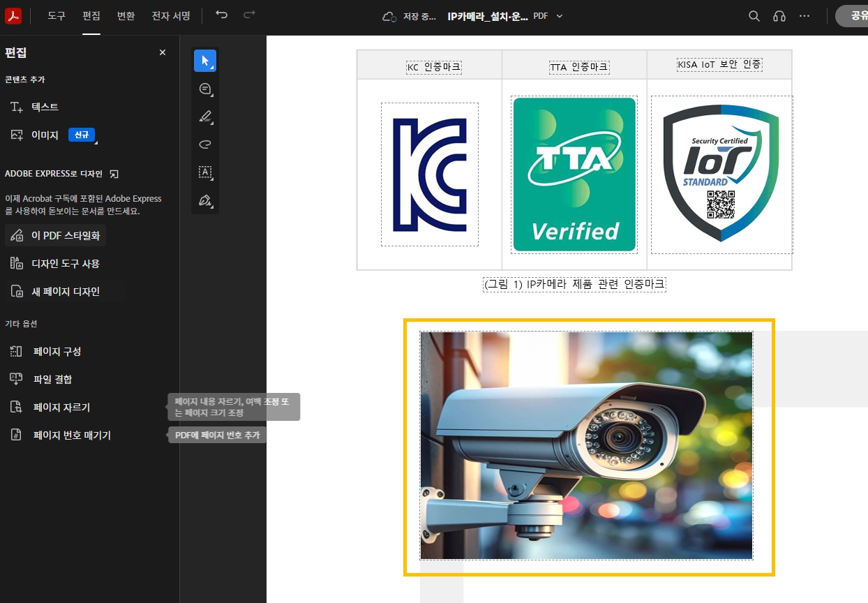Image resolution: width=868 pixels, height=603 pixels.
Task: Select the (그림 1) caption text box
Action: click(574, 285)
